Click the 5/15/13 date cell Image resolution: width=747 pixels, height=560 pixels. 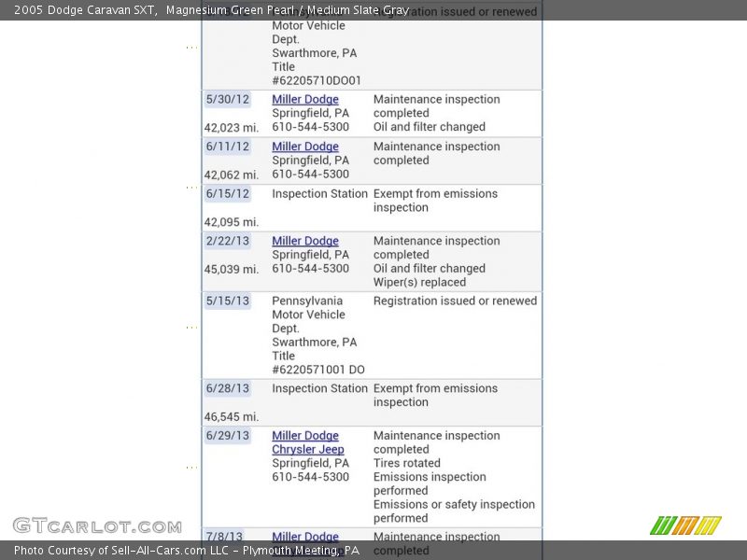click(228, 301)
